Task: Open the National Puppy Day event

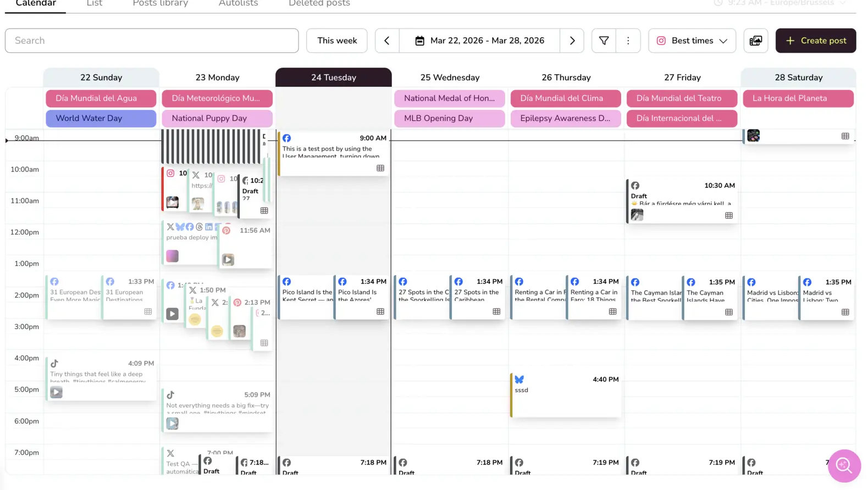Action: [217, 118]
